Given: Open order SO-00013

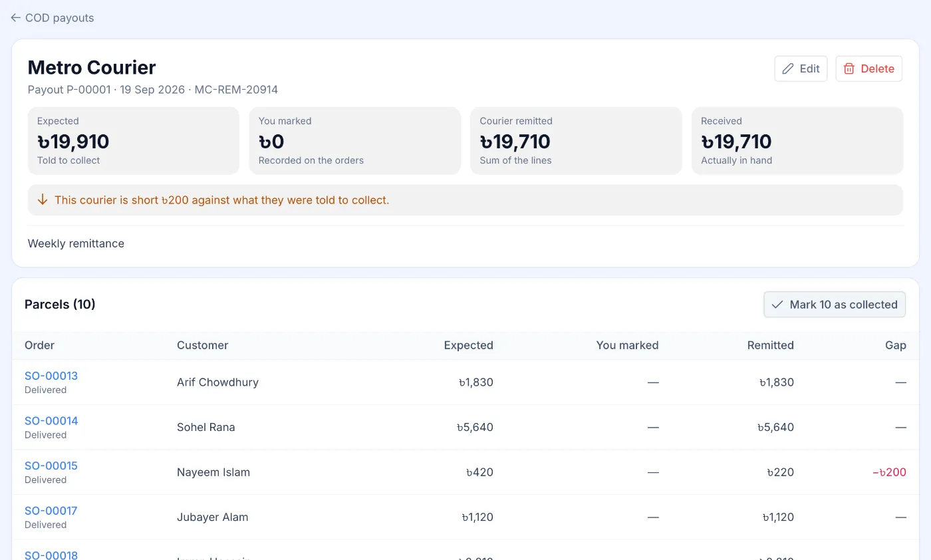Looking at the screenshot, I should 51,376.
